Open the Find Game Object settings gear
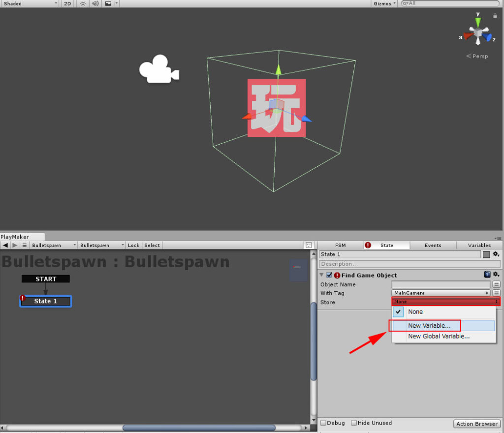The width and height of the screenshot is (504, 433). pyautogui.click(x=496, y=275)
